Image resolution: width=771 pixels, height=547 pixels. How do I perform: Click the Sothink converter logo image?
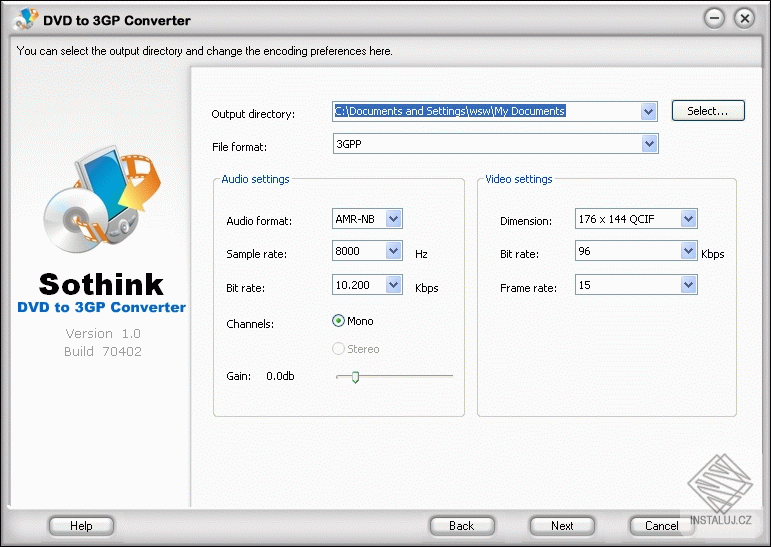(x=102, y=199)
